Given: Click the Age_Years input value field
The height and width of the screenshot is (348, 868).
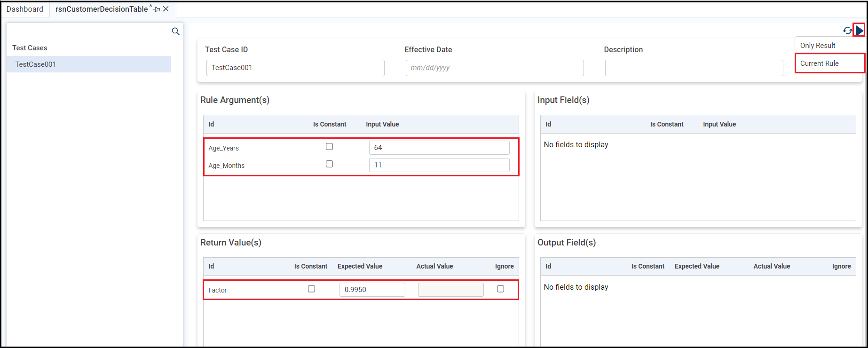Looking at the screenshot, I should coord(439,148).
